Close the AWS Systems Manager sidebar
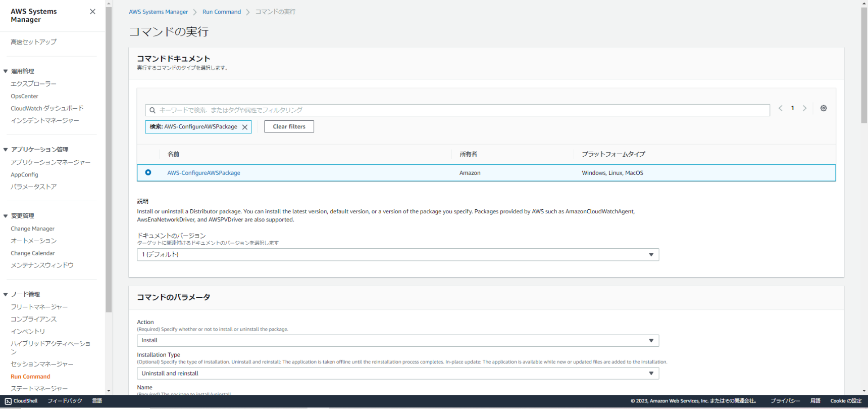This screenshot has height=409, width=868. click(92, 12)
